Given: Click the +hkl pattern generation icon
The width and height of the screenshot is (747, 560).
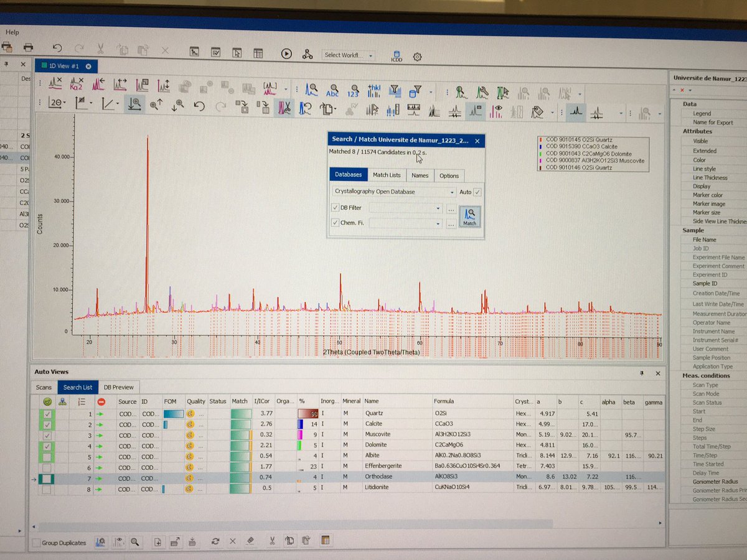Looking at the screenshot, I should pyautogui.click(x=374, y=92).
